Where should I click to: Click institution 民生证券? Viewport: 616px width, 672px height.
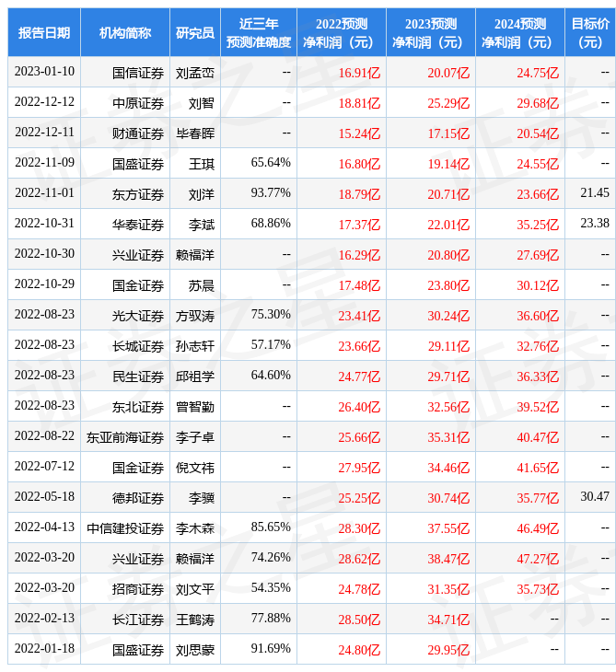(138, 377)
